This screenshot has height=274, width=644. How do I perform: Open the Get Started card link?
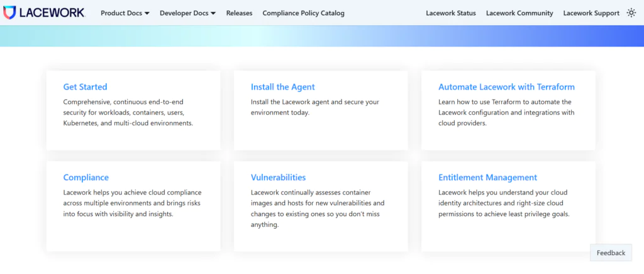click(x=85, y=87)
